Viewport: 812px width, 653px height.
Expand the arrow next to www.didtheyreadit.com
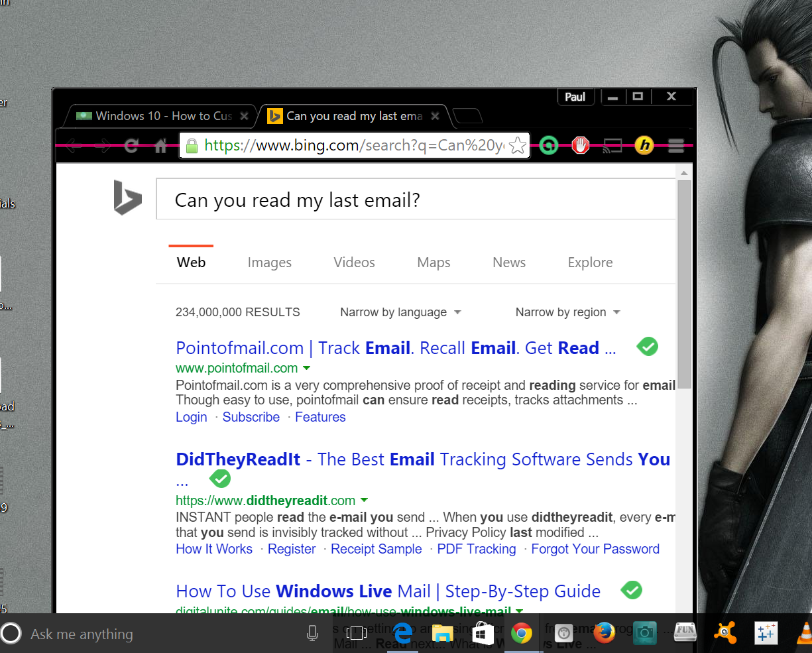(364, 501)
